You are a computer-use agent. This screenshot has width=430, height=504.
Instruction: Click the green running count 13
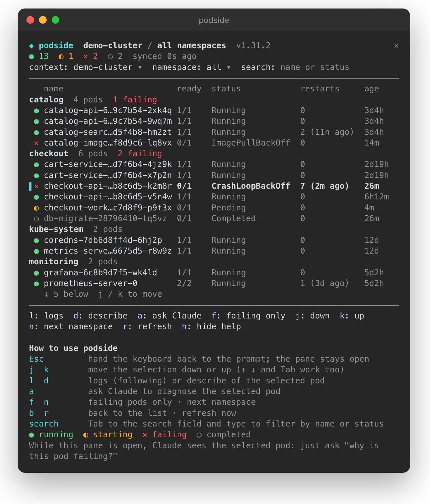click(39, 56)
